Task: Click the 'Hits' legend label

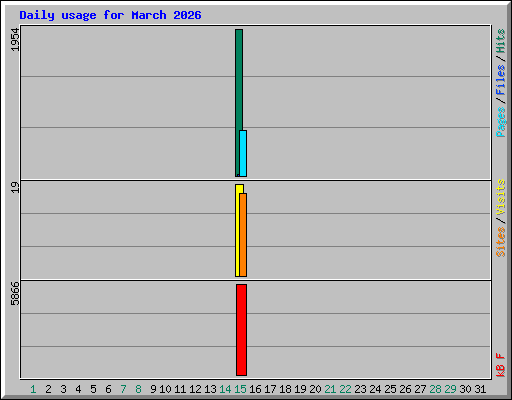Action: click(501, 41)
